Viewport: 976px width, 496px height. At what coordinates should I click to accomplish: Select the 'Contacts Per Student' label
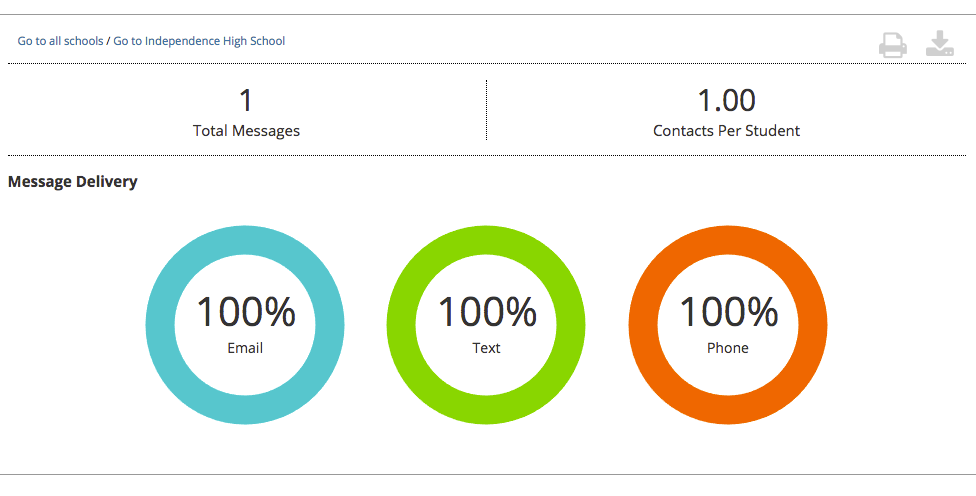726,131
